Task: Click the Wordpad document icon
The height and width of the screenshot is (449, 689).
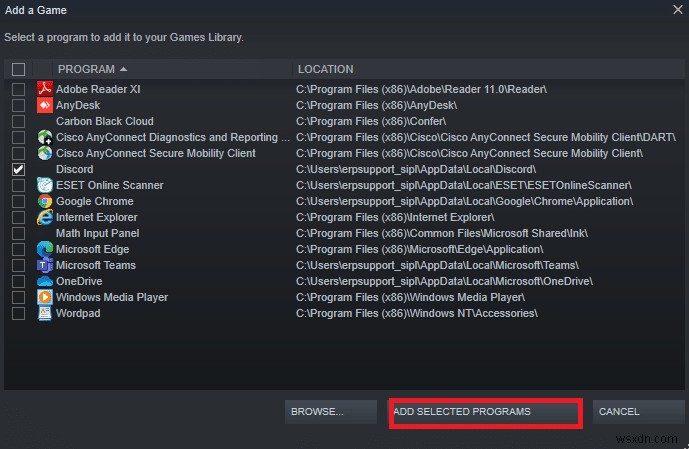Action: pyautogui.click(x=45, y=313)
